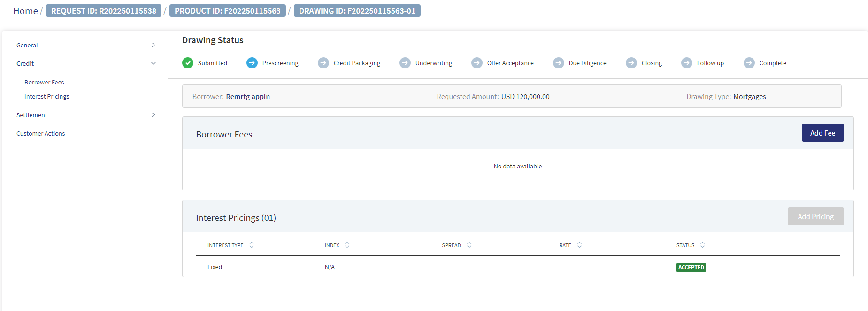Expand the General sidebar chevron

click(154, 45)
